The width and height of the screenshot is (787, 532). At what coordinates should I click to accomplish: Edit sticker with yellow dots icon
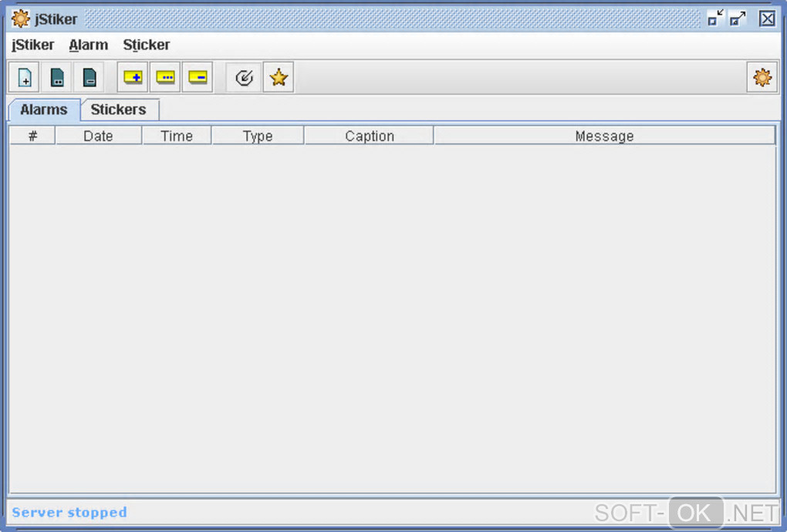[165, 77]
